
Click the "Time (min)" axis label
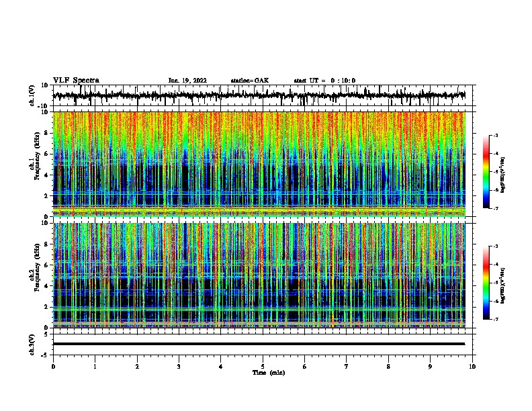pos(269,373)
